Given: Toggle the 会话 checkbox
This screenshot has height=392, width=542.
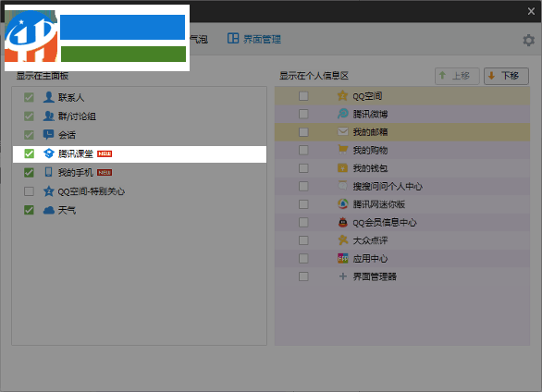Looking at the screenshot, I should 29,135.
